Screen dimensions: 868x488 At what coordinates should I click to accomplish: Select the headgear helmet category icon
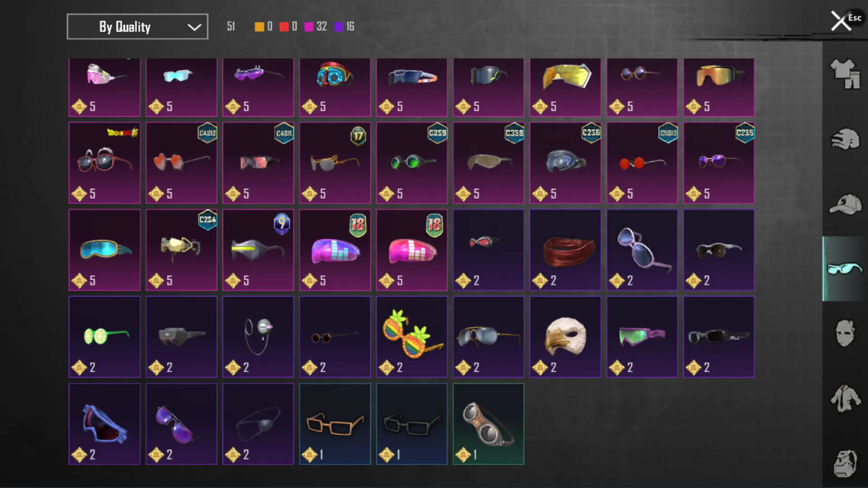tap(845, 139)
